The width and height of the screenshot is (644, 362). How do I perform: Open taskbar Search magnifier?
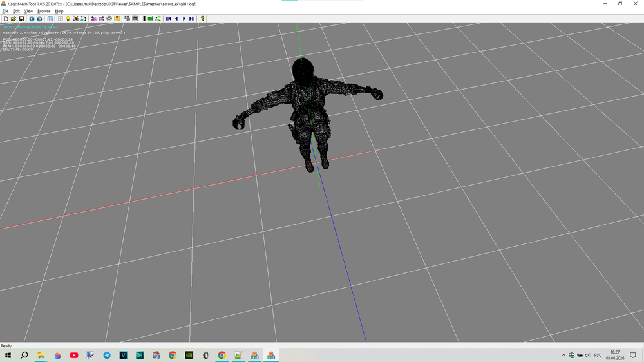coord(24,356)
